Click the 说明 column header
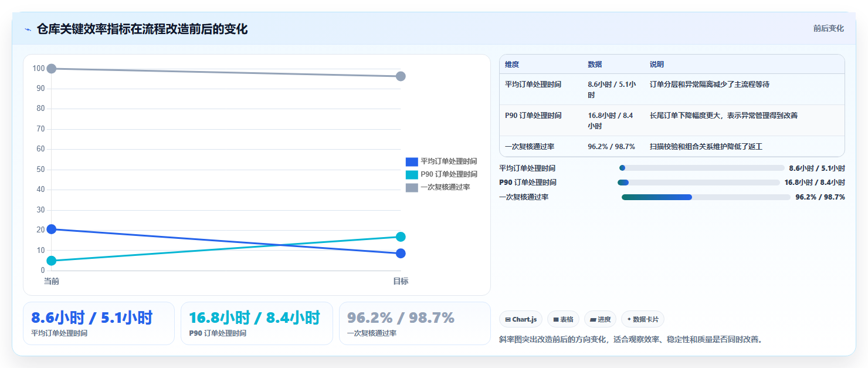 pyautogui.click(x=657, y=65)
